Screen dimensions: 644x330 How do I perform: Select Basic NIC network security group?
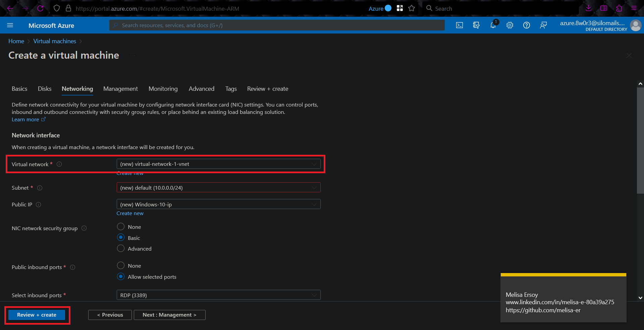tap(121, 238)
